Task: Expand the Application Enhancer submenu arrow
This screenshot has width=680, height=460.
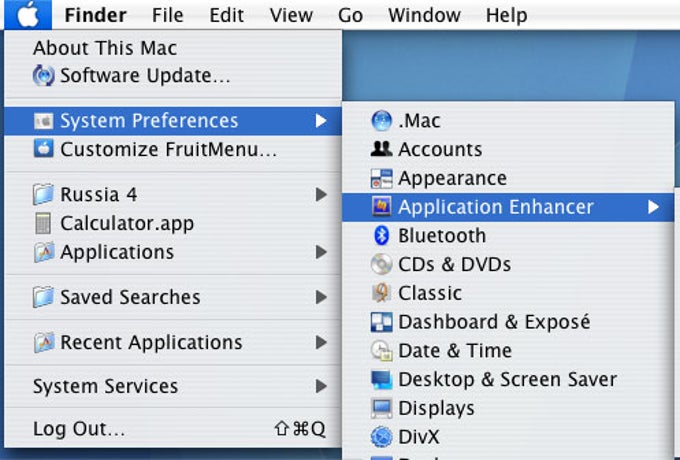Action: pyautogui.click(x=654, y=207)
